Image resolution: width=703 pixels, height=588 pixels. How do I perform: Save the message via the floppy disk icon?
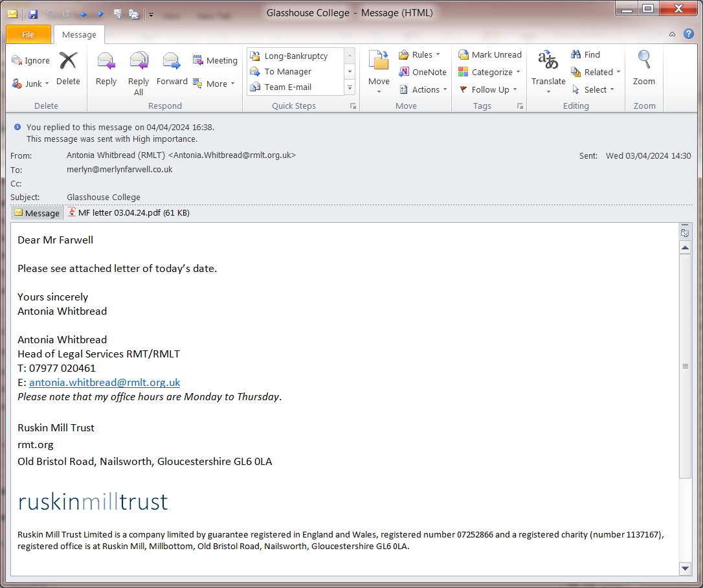point(33,14)
